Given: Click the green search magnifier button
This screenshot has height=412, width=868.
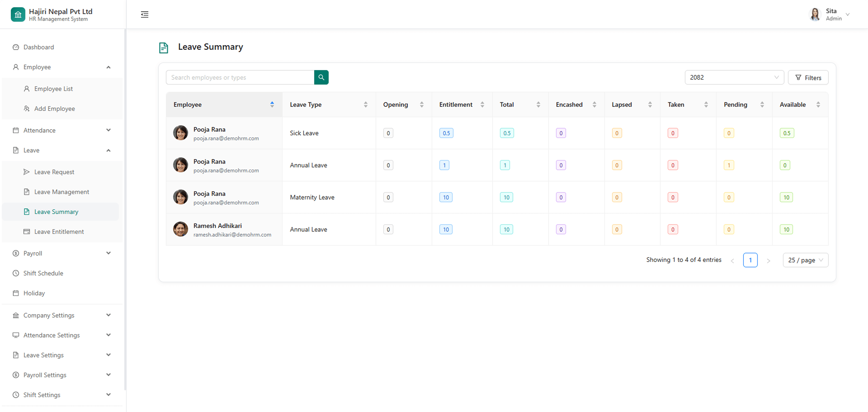Looking at the screenshot, I should click(x=321, y=77).
